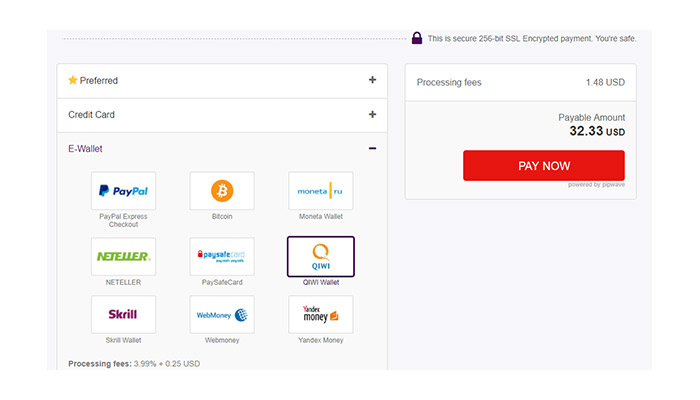Click the PayPal Express Checkout caption

pyautogui.click(x=123, y=221)
